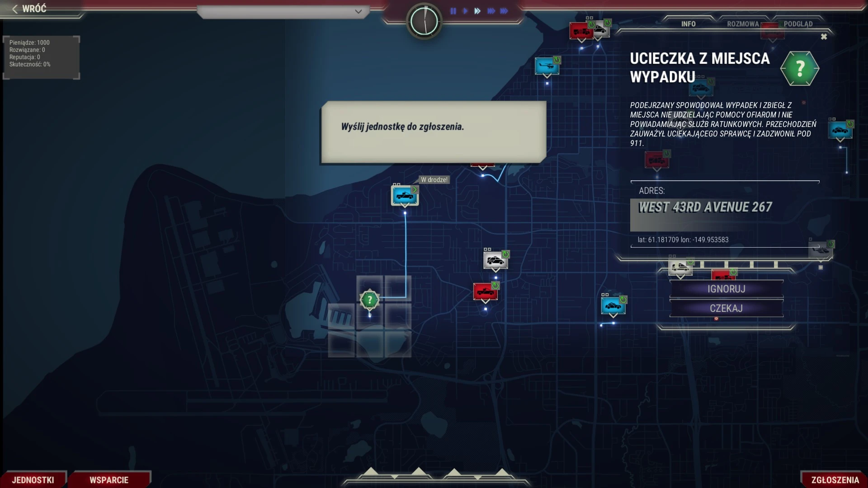Select the red fire truck at the top of the map
This screenshot has height=488, width=868.
pos(581,31)
